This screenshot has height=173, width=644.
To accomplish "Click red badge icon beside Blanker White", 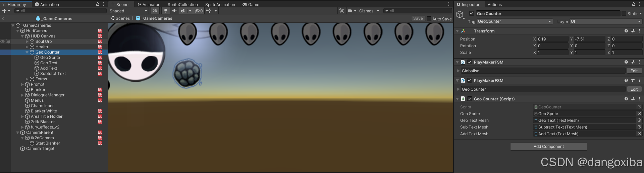I will point(100,111).
